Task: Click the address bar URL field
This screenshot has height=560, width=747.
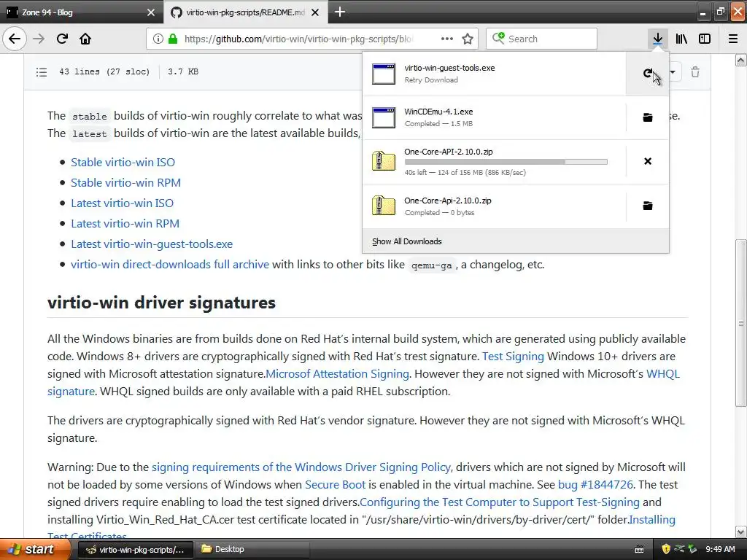Action: 298,39
